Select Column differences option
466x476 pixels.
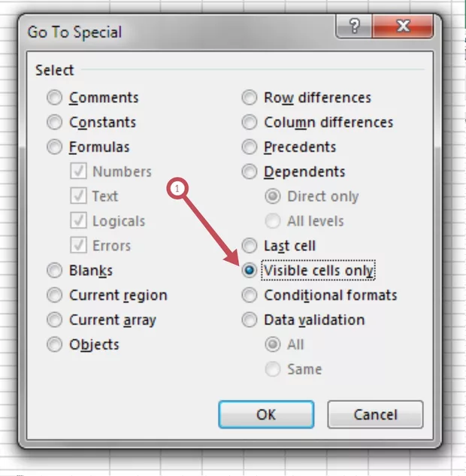pos(250,123)
